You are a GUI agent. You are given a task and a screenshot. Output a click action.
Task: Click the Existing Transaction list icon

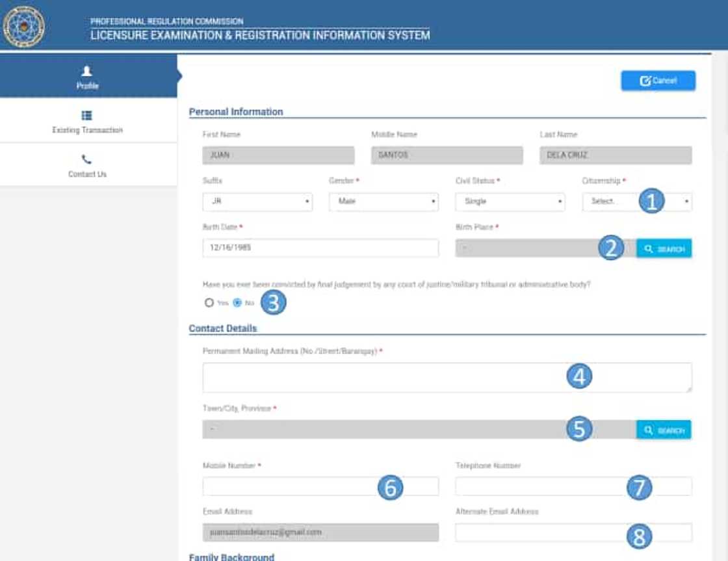87,116
